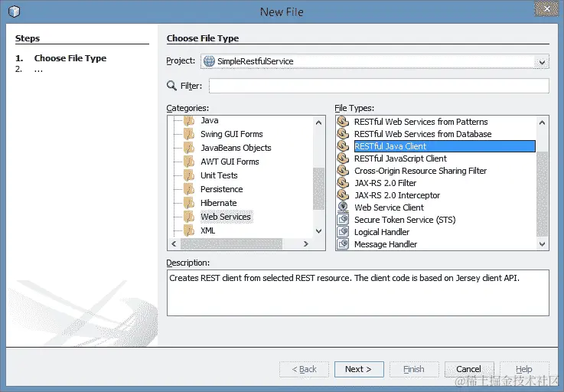This screenshot has width=564, height=392.
Task: Select Swing GUI Forms category
Action: pyautogui.click(x=232, y=134)
